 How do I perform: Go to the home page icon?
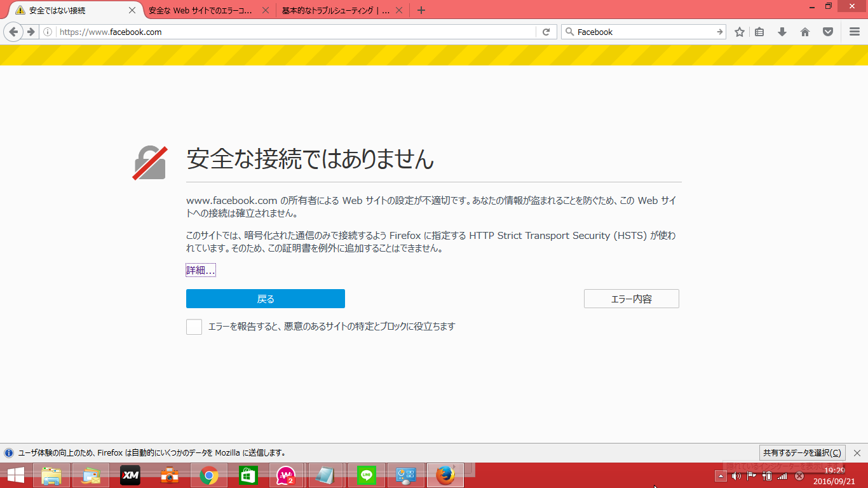tap(805, 32)
